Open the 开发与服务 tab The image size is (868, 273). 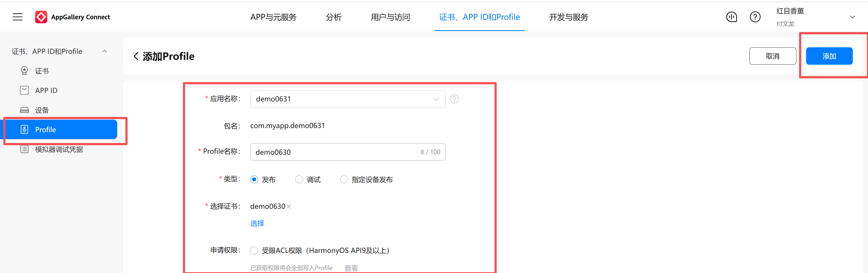[568, 17]
